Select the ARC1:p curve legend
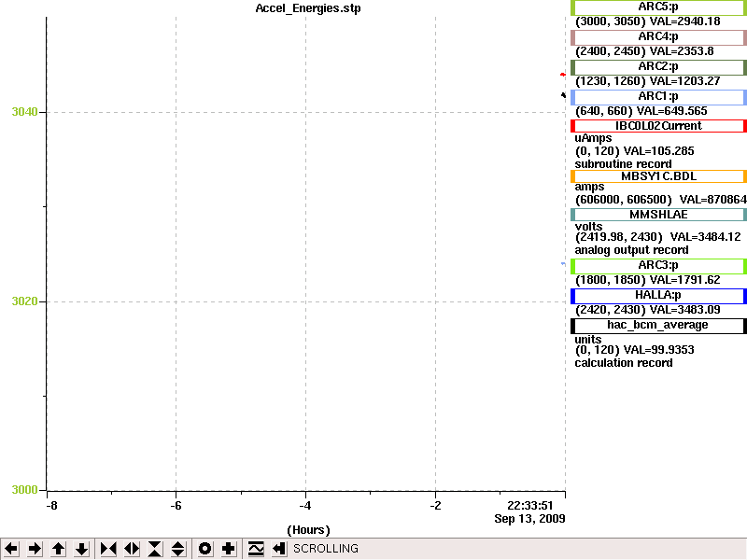The image size is (747, 560). click(658, 97)
